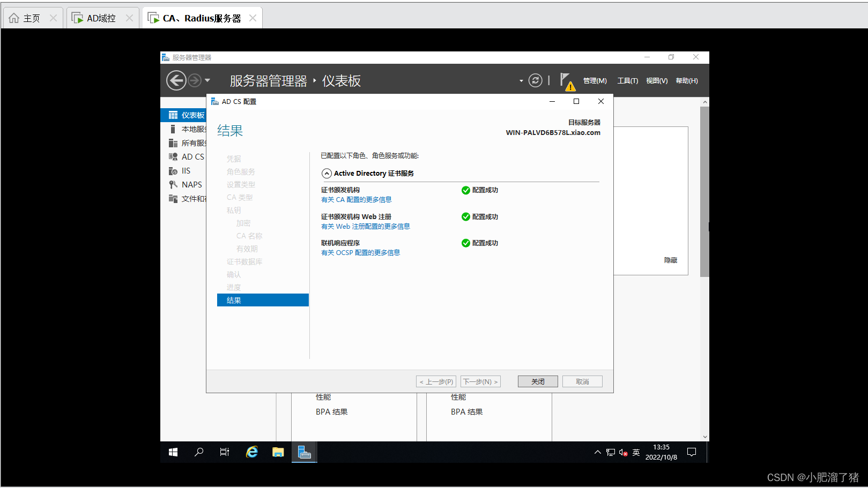This screenshot has width=868, height=488.
Task: Click the refresh icon in Server Manager header
Action: tap(535, 80)
